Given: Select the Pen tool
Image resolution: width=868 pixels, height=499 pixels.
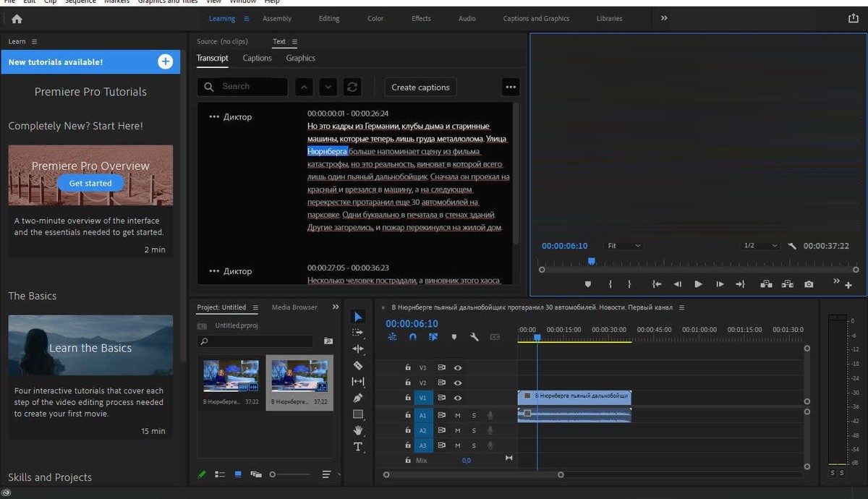Looking at the screenshot, I should click(x=357, y=398).
